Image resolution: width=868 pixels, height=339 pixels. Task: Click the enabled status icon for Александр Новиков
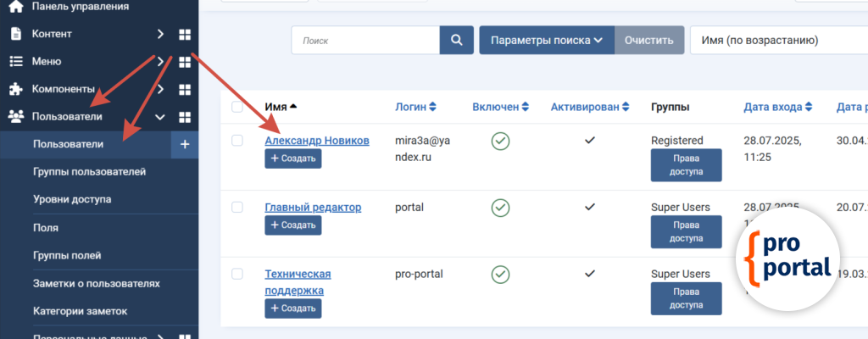(500, 141)
